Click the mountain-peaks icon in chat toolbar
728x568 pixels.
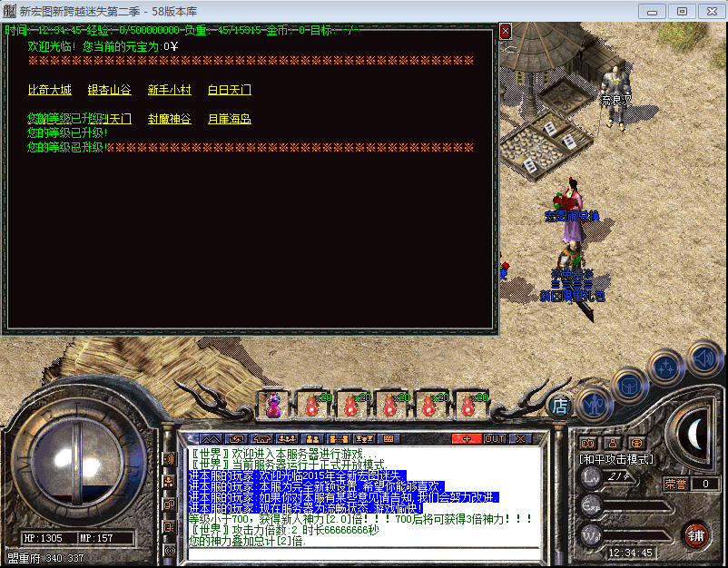tap(211, 439)
